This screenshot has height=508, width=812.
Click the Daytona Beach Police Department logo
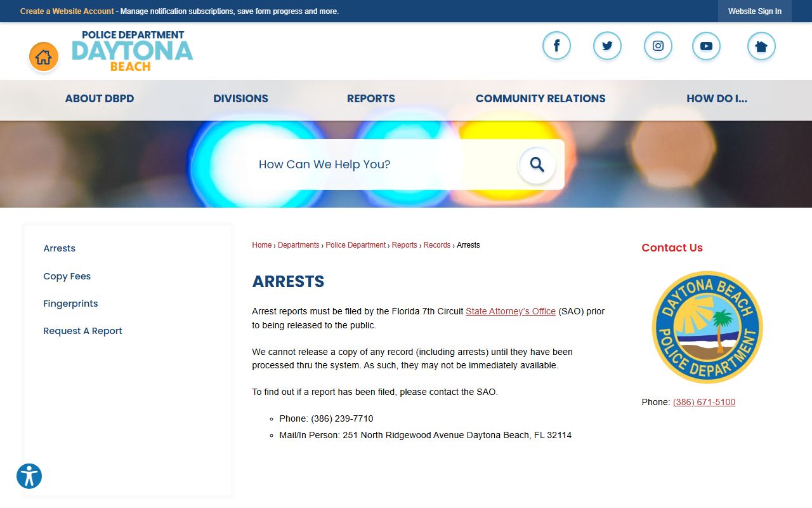(x=132, y=51)
